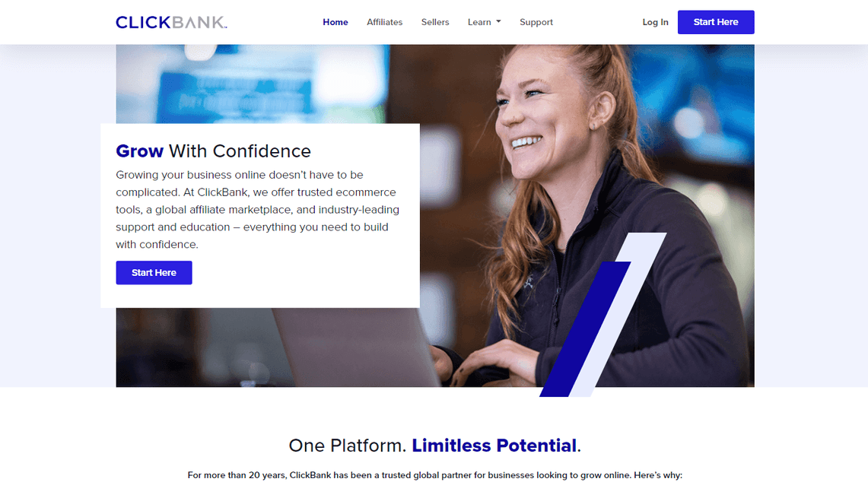
Task: Click the dark blue slanted stripe graphic
Action: (x=585, y=329)
